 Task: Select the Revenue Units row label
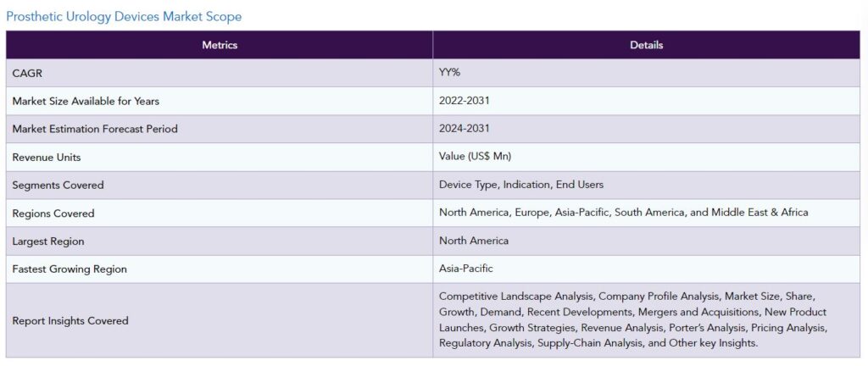47,157
